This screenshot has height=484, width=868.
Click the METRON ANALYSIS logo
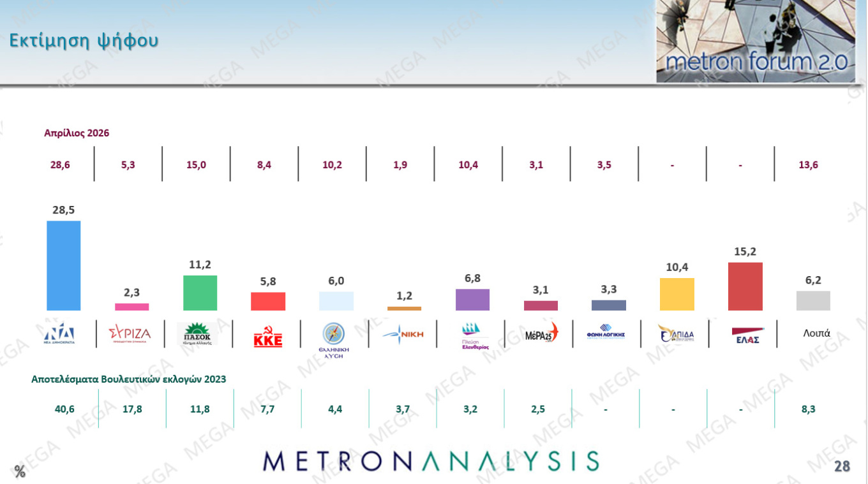pyautogui.click(x=431, y=461)
